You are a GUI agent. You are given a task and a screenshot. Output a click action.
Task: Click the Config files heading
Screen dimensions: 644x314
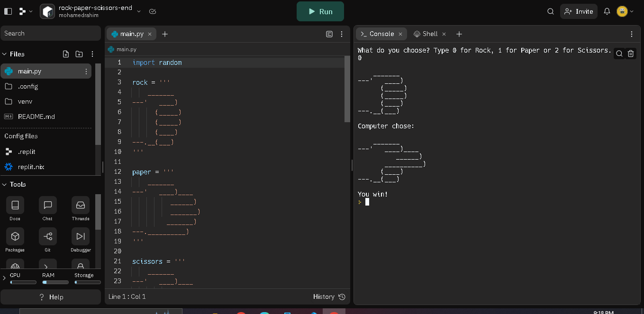[x=21, y=136]
